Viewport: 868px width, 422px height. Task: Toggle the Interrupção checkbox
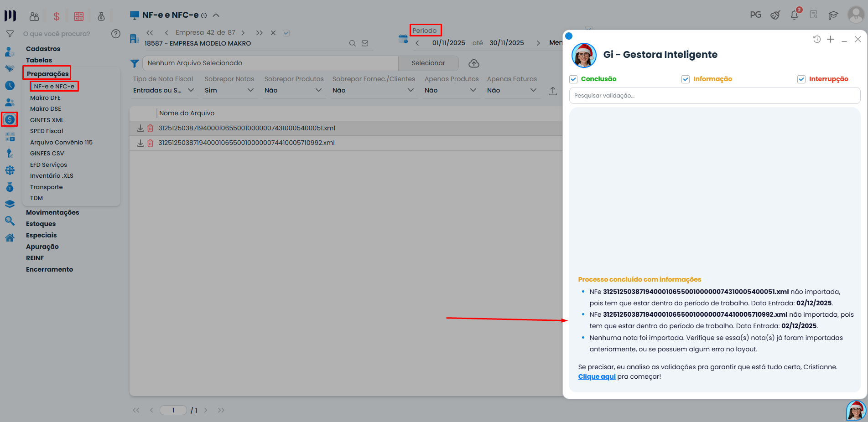[801, 79]
